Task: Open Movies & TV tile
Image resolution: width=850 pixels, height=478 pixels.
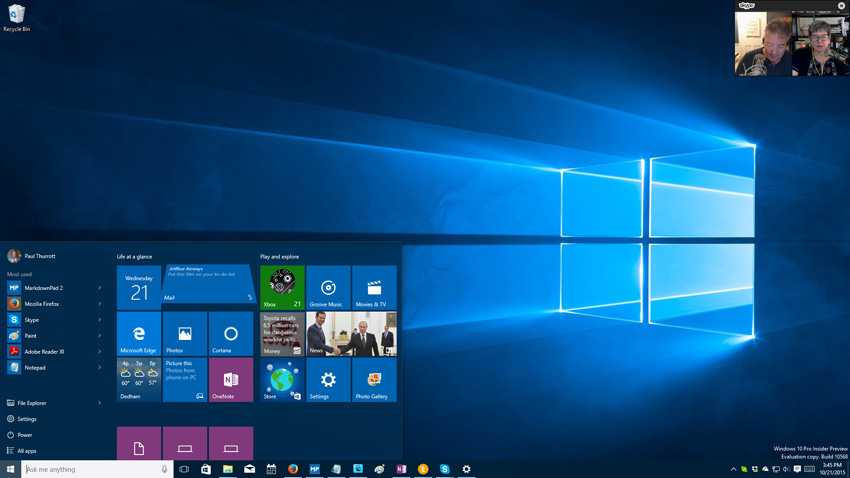Action: 374,287
